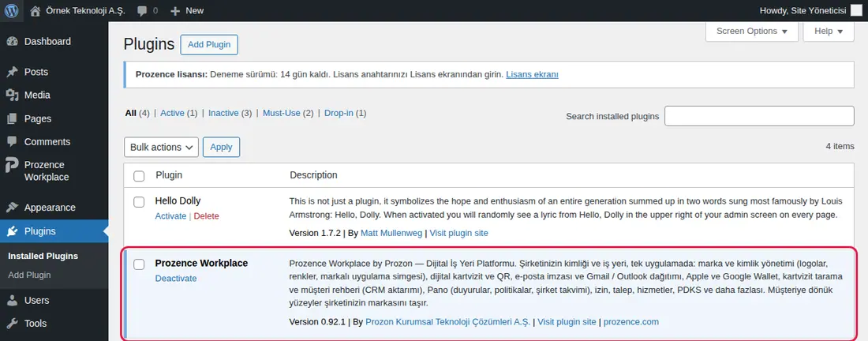Click the plus icon next to New
This screenshot has height=341, width=868.
(175, 11)
